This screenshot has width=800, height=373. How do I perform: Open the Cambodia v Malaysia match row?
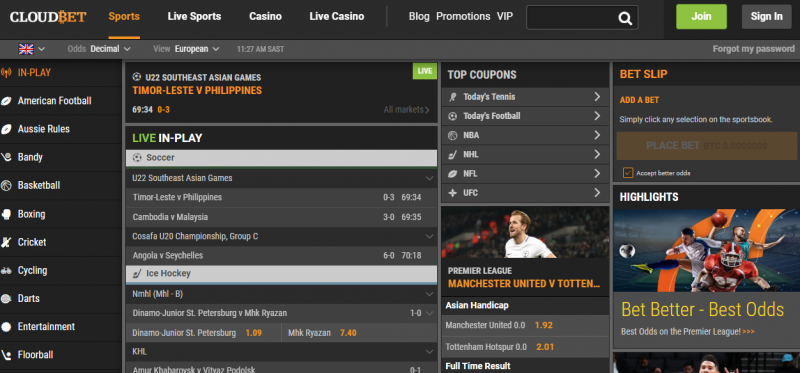click(x=281, y=217)
